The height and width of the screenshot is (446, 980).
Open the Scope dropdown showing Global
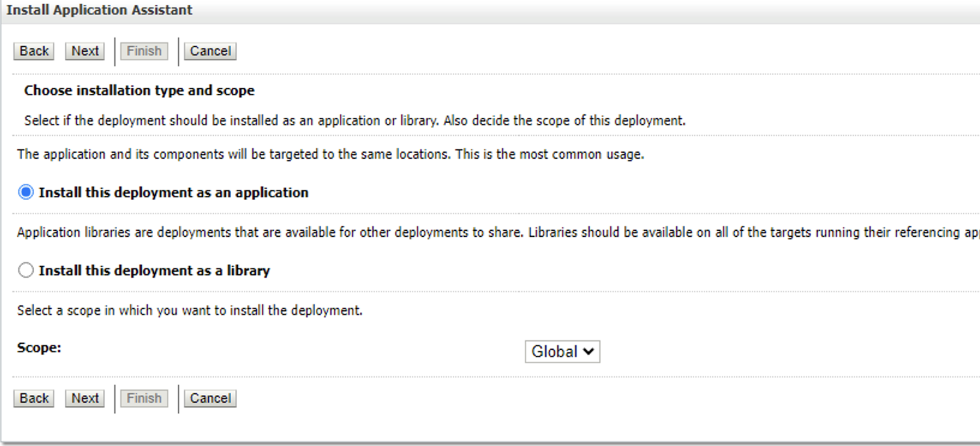(561, 352)
